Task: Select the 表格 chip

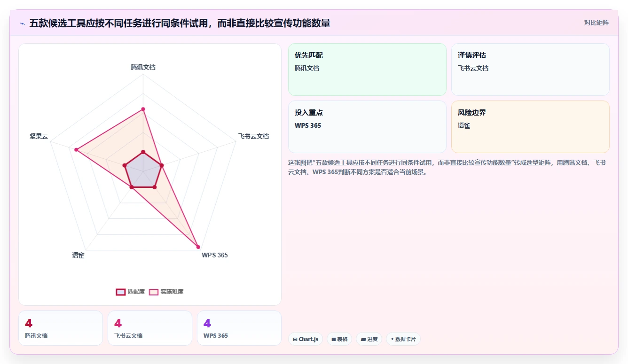Action: (x=339, y=339)
